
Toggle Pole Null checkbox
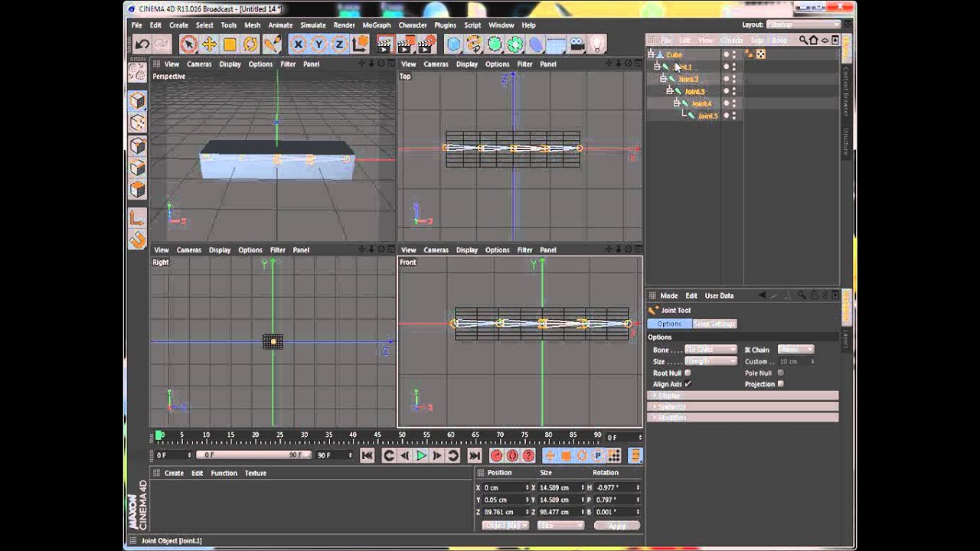click(x=780, y=373)
